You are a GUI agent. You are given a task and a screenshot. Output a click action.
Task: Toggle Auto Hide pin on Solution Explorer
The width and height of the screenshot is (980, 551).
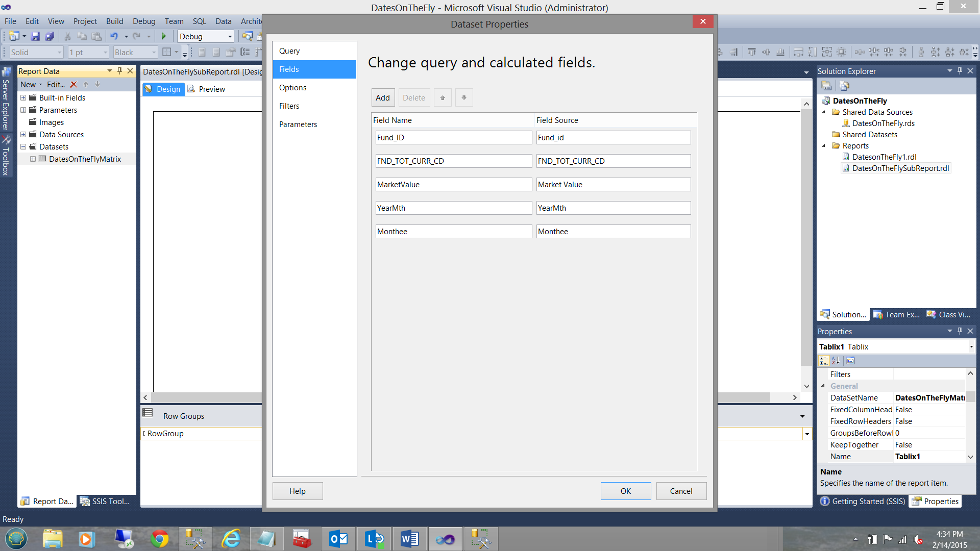tap(960, 71)
